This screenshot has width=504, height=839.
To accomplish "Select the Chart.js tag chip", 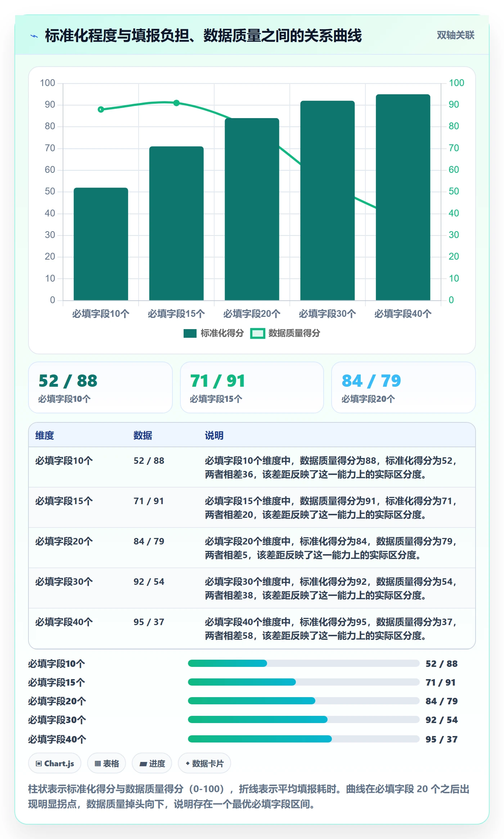I will tap(55, 763).
